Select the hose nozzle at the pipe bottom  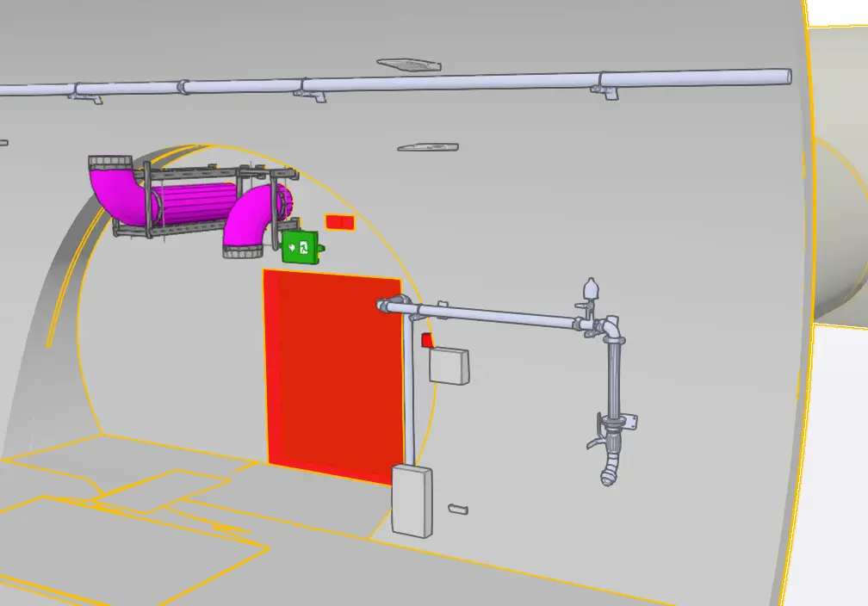(x=610, y=471)
